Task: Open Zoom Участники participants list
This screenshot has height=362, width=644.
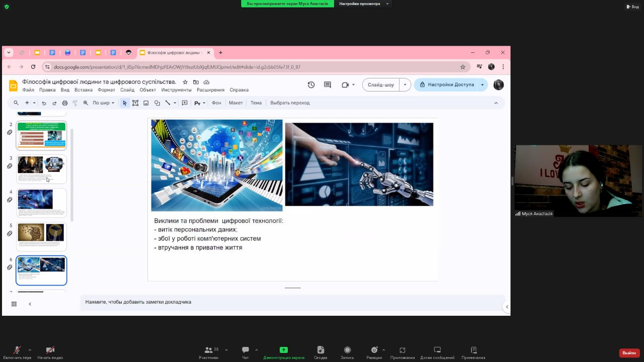Action: point(208,353)
